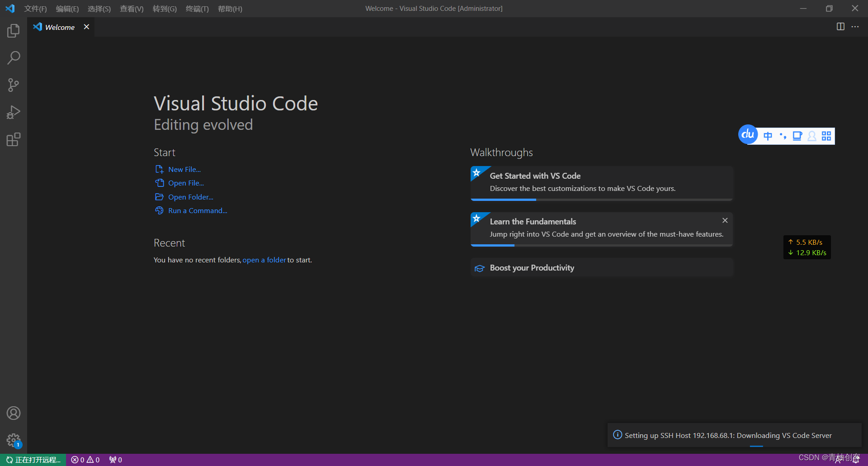
Task: Click the download speed 12.9 KB/s readout
Action: coord(807,252)
